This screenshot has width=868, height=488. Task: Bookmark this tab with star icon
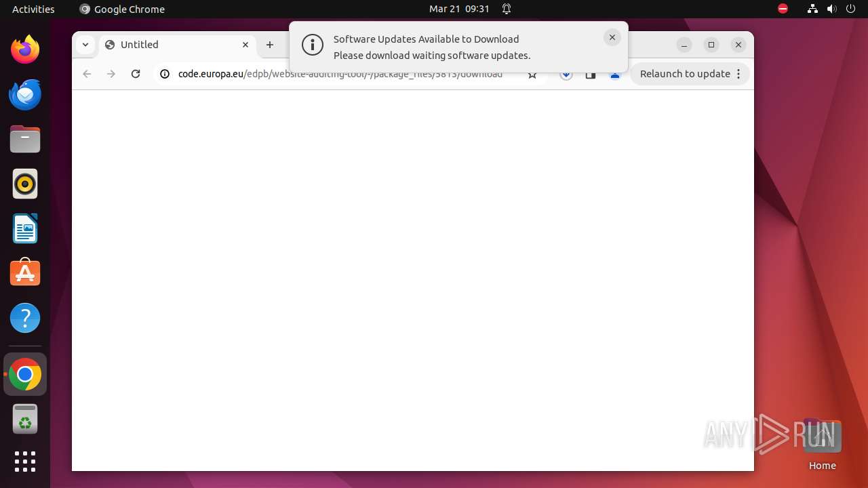[532, 75]
